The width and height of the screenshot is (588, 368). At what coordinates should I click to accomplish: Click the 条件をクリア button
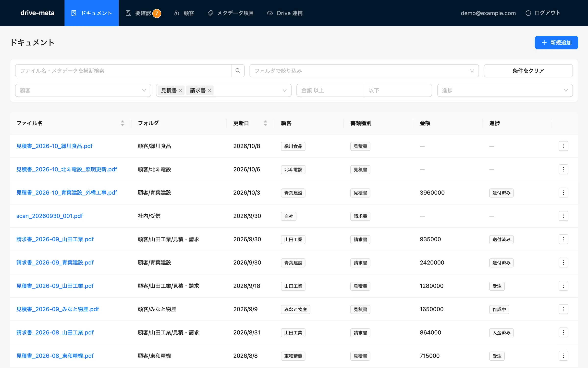[x=528, y=71]
